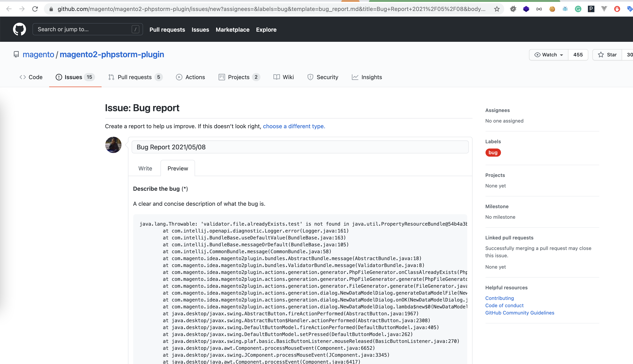Click the GitHub Octocat logo
The image size is (633, 364).
20,29
